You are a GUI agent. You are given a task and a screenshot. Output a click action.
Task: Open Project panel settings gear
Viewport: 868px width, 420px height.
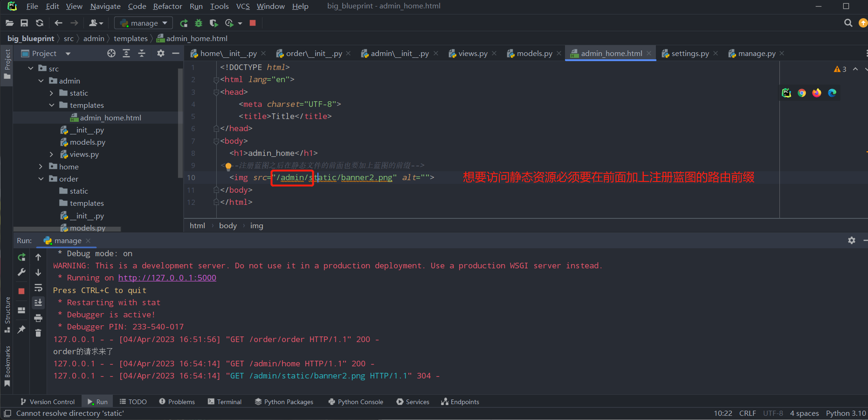[161, 54]
